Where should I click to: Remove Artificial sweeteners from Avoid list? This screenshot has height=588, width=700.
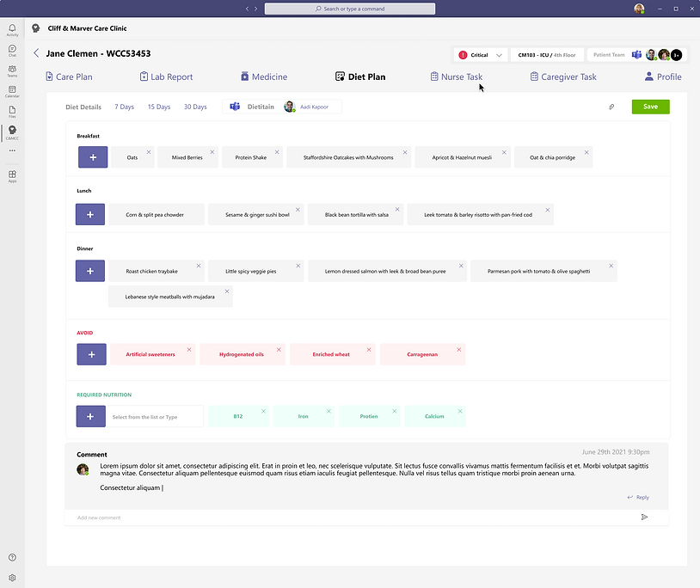tap(189, 349)
